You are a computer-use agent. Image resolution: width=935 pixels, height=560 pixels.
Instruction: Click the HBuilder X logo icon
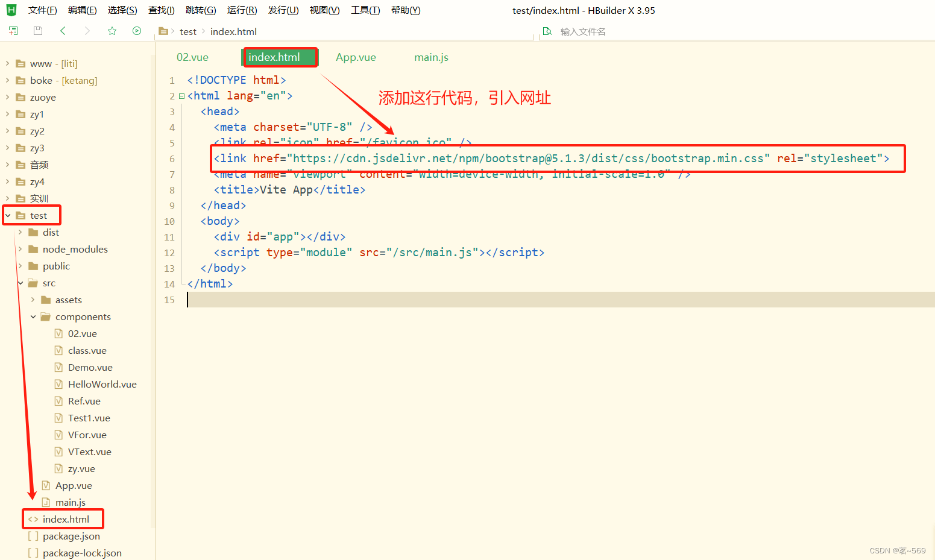pyautogui.click(x=11, y=10)
